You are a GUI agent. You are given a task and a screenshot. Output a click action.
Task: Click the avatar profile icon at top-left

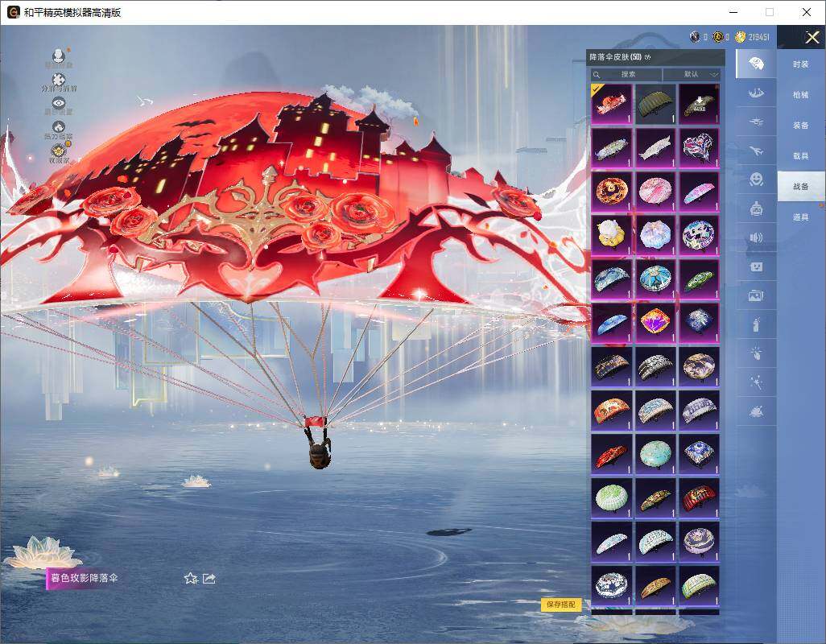pos(59,56)
